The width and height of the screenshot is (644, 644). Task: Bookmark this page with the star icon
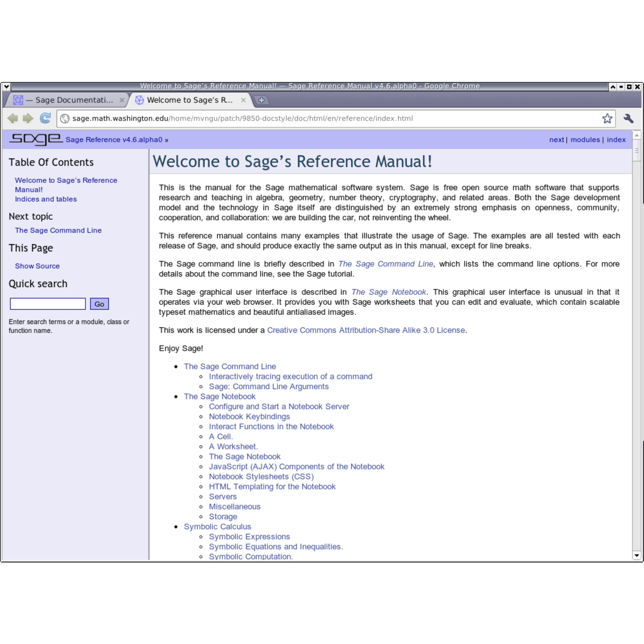click(607, 118)
